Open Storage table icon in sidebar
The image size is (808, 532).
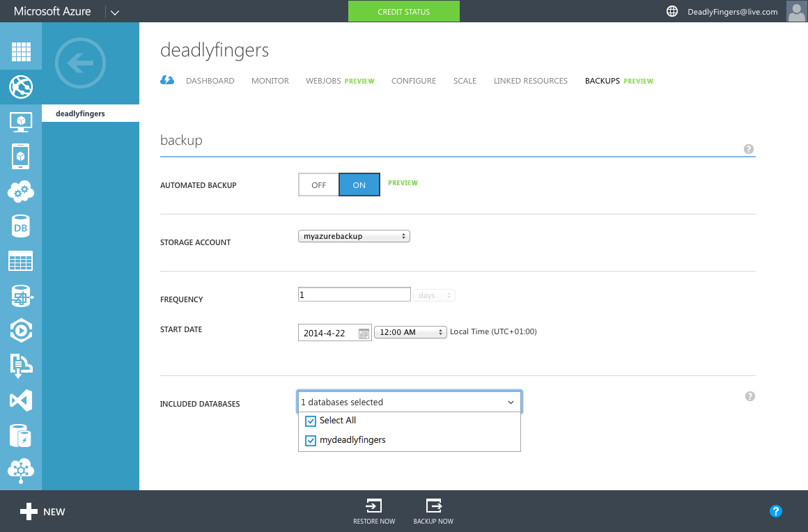(21, 261)
